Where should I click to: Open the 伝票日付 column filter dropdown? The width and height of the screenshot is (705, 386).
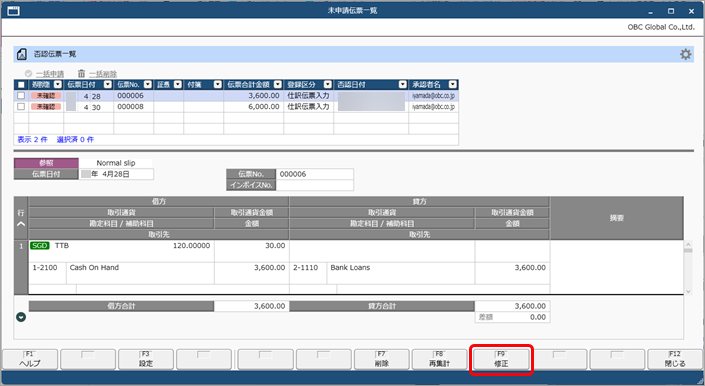point(107,84)
